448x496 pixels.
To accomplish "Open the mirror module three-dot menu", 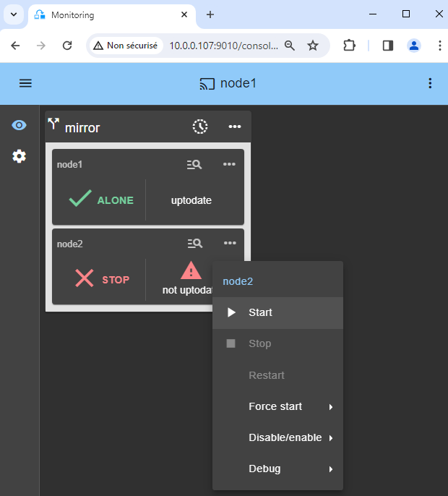I will coord(235,127).
